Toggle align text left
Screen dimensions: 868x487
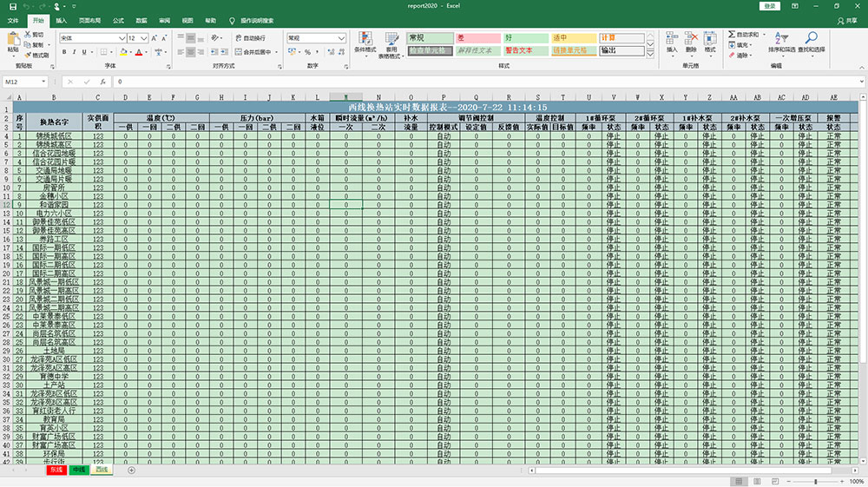181,52
